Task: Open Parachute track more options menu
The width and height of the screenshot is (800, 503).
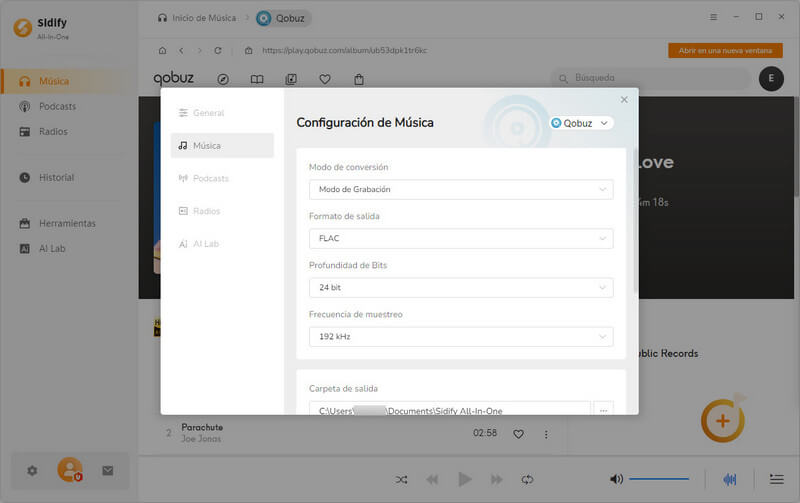Action: pyautogui.click(x=546, y=434)
